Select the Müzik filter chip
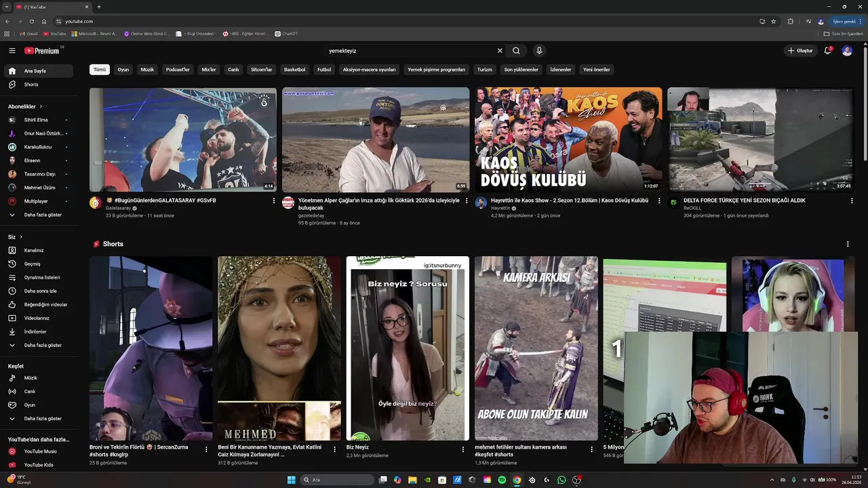868x488 pixels. [x=147, y=69]
